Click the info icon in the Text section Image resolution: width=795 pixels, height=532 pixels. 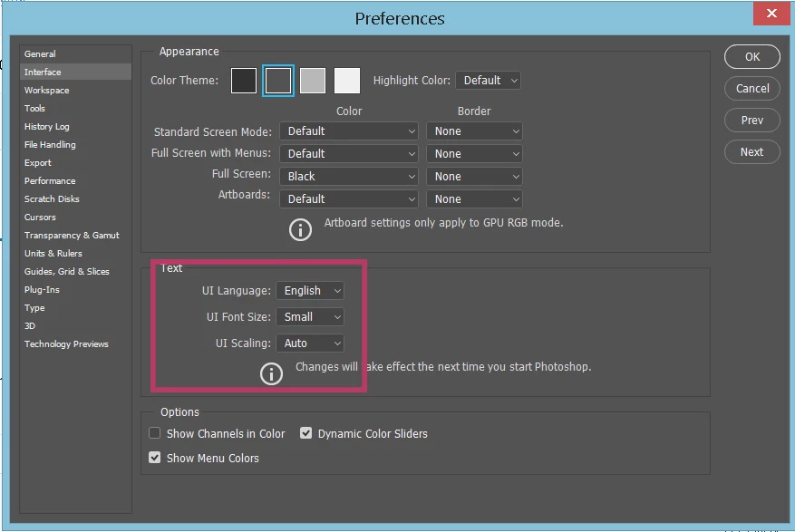271,374
